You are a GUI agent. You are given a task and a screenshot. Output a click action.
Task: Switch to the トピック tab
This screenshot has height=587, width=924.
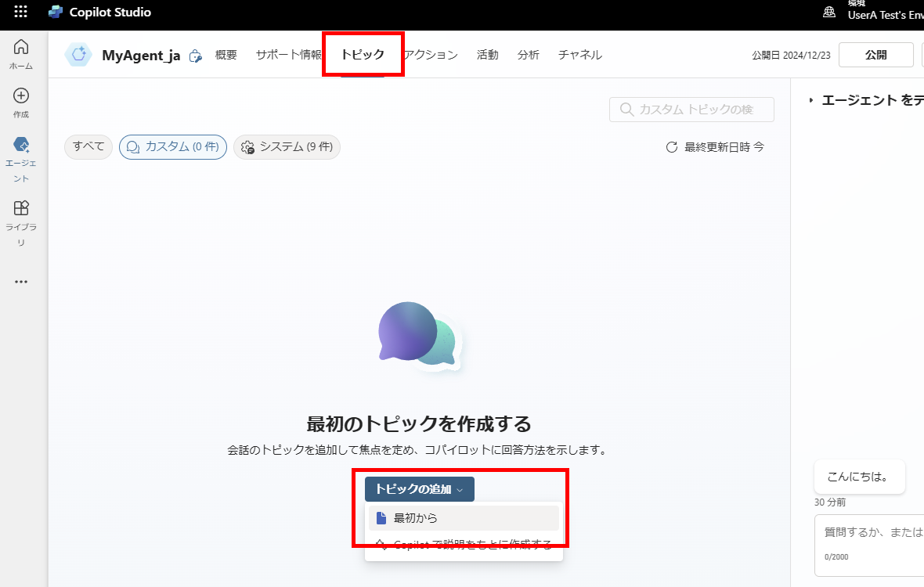(363, 55)
